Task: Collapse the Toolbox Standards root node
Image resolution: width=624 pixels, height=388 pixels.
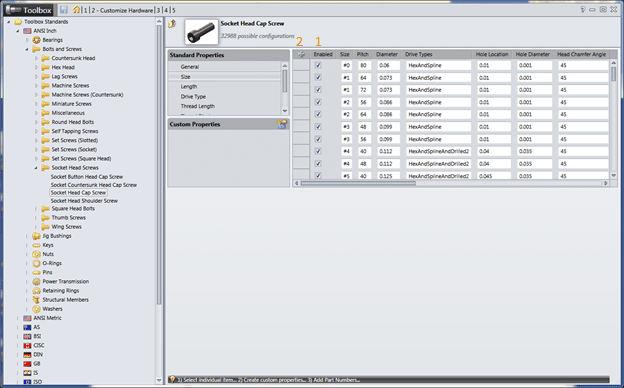Action: tap(8, 22)
